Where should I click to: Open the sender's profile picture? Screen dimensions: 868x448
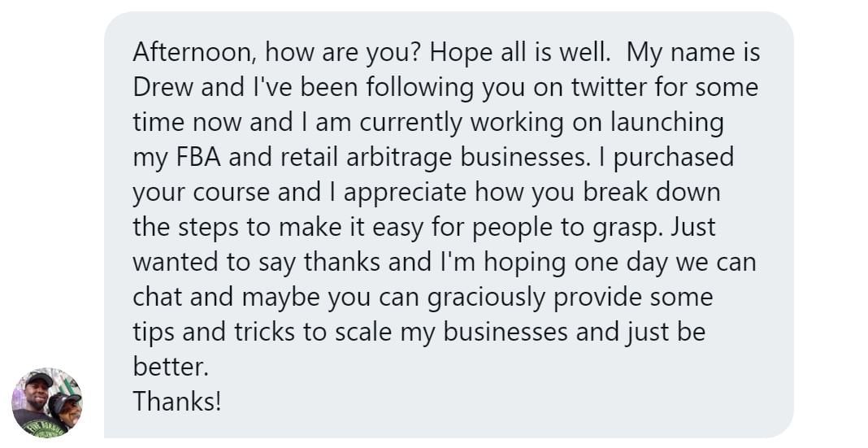46,402
